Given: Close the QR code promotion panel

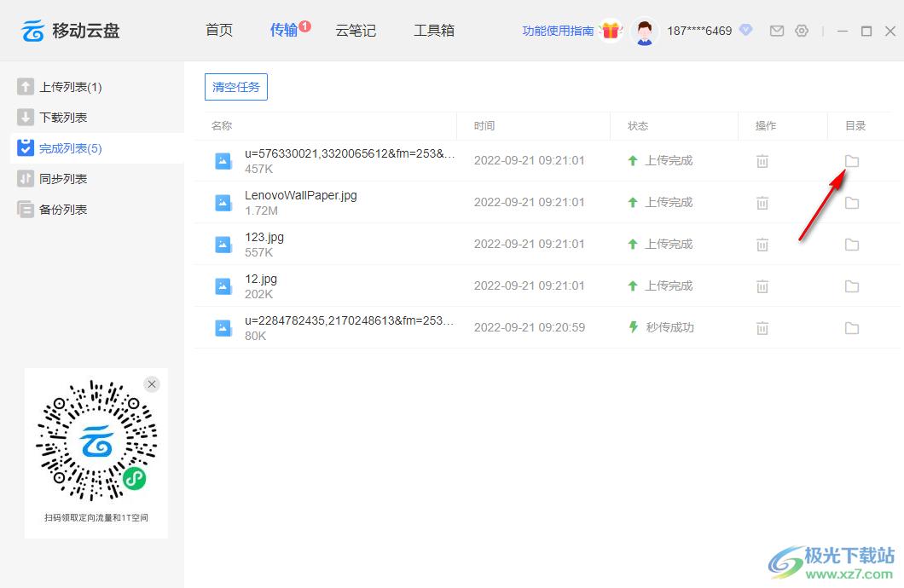Looking at the screenshot, I should point(152,384).
